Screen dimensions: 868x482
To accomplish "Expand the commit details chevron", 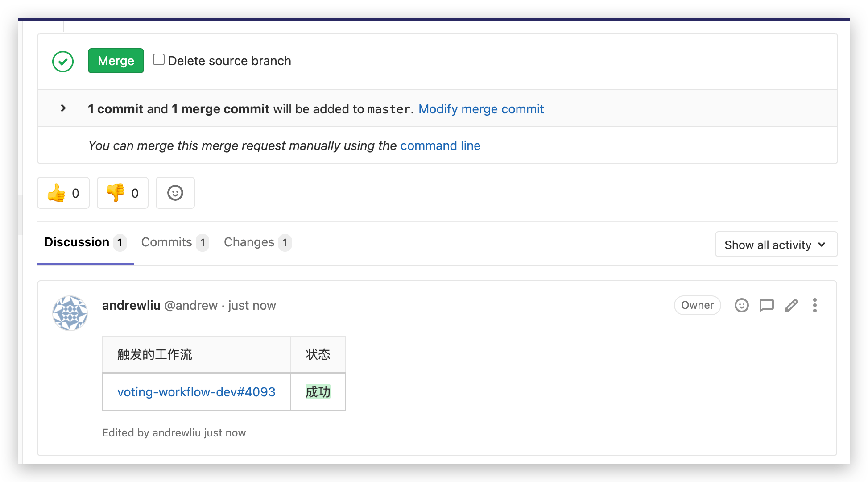I will (63, 108).
